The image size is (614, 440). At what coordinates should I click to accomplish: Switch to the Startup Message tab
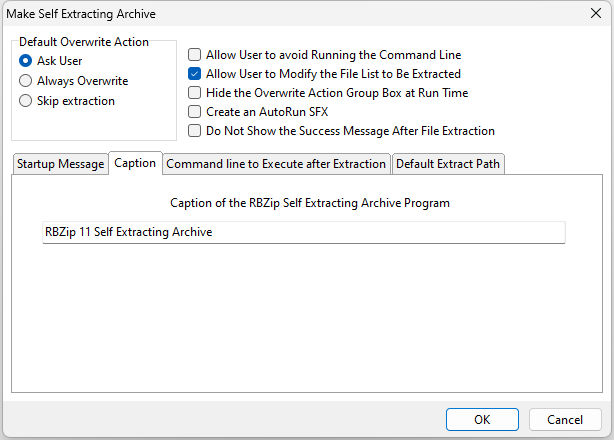tap(61, 164)
